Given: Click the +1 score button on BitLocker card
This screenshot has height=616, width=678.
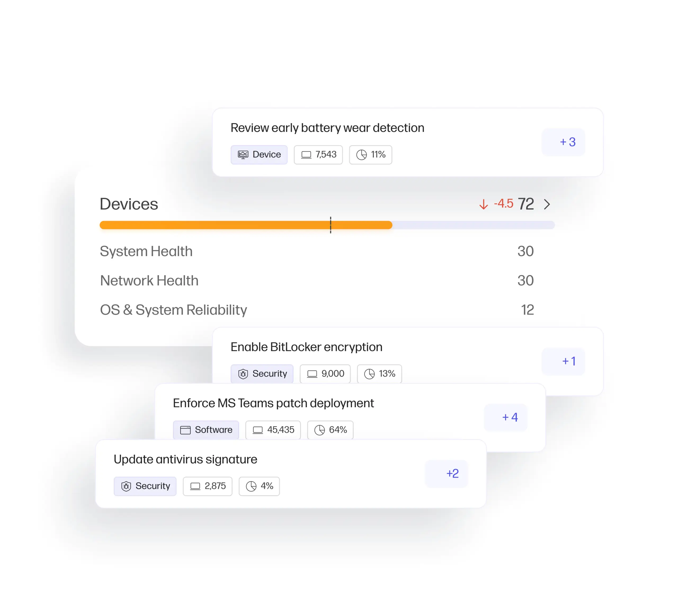Looking at the screenshot, I should click(563, 361).
